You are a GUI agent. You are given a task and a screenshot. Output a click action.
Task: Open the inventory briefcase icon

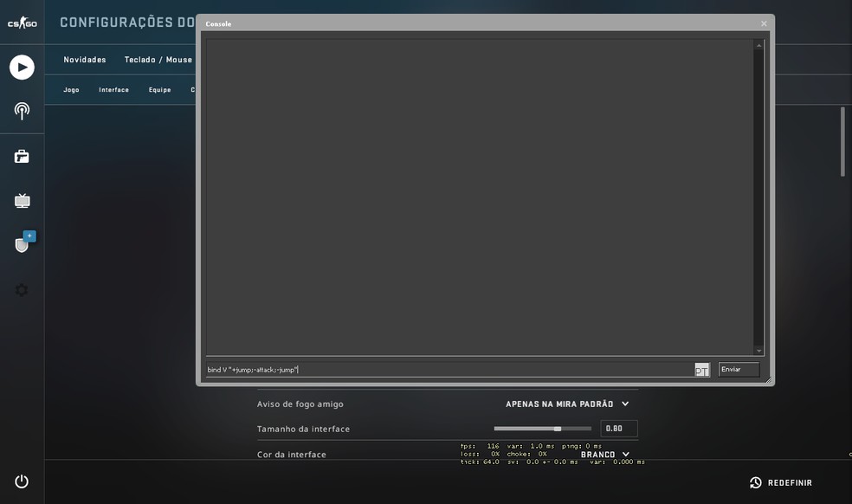coord(22,157)
